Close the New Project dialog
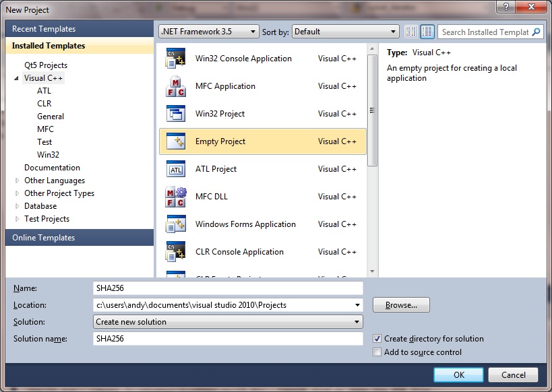This screenshot has height=392, width=552. (x=532, y=7)
